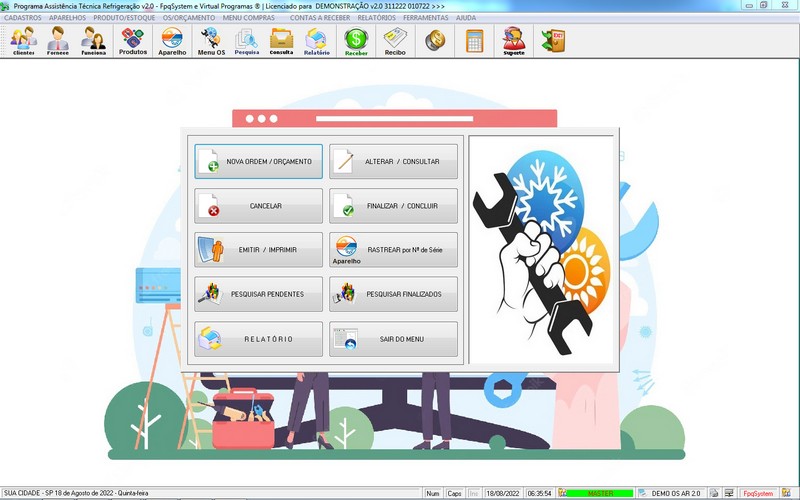Click the SUA CIDADE - SP date text
Screen dimensions: 800x500
(x=76, y=493)
